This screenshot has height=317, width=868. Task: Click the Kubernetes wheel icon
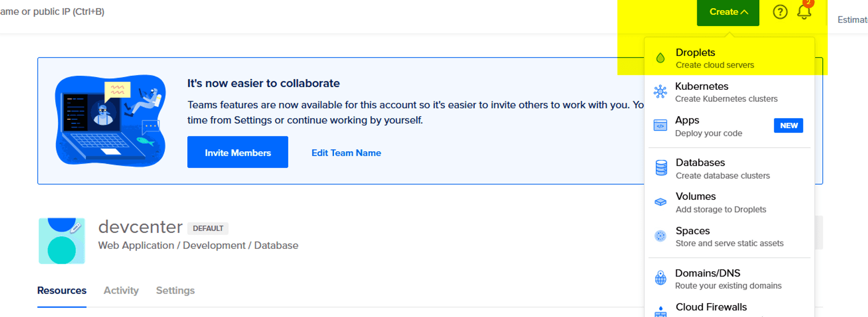[660, 92]
